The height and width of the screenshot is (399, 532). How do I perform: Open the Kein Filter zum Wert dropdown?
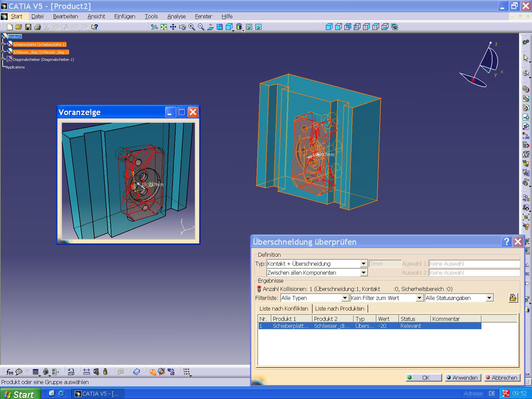420,298
